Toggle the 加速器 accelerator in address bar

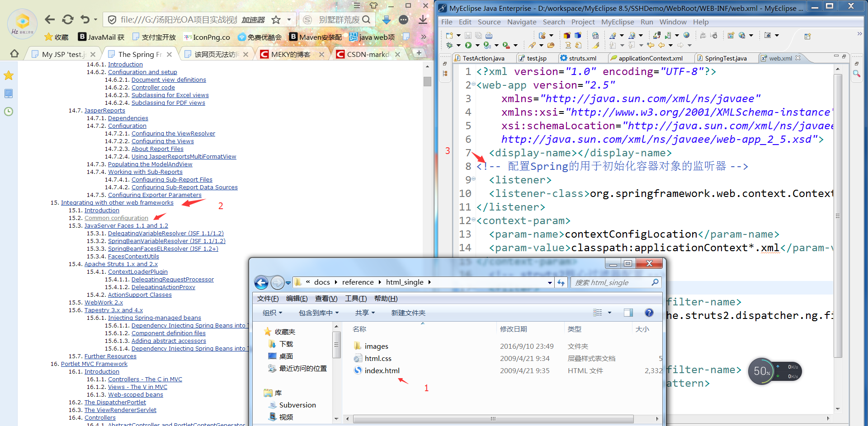pyautogui.click(x=253, y=20)
